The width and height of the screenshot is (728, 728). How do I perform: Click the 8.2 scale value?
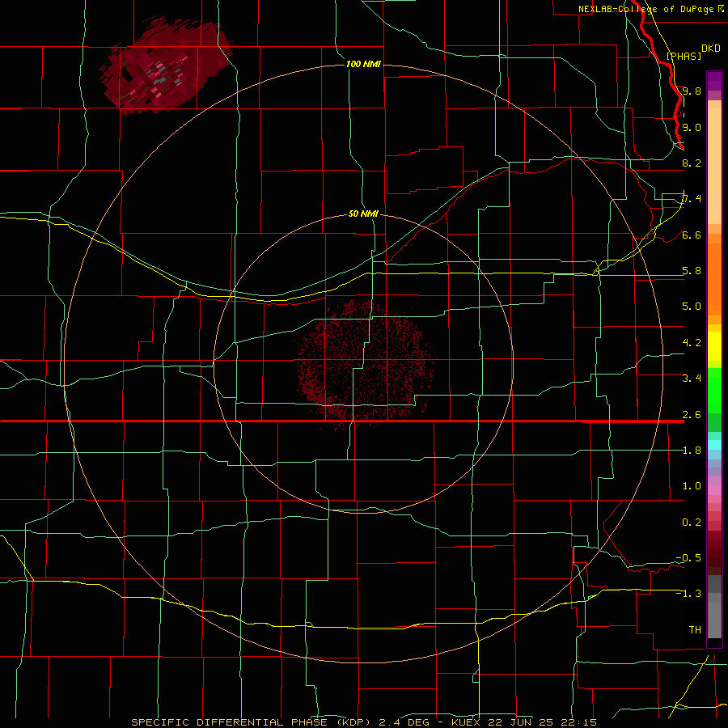pos(692,163)
